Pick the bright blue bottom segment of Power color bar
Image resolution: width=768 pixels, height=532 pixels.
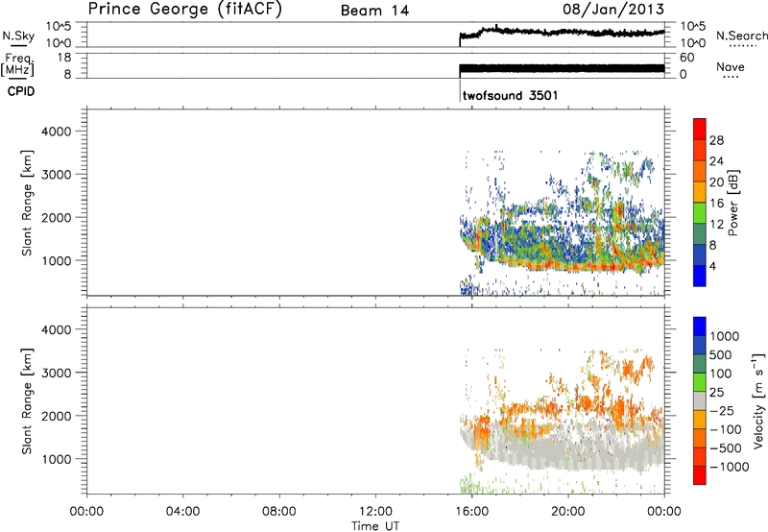coord(700,276)
